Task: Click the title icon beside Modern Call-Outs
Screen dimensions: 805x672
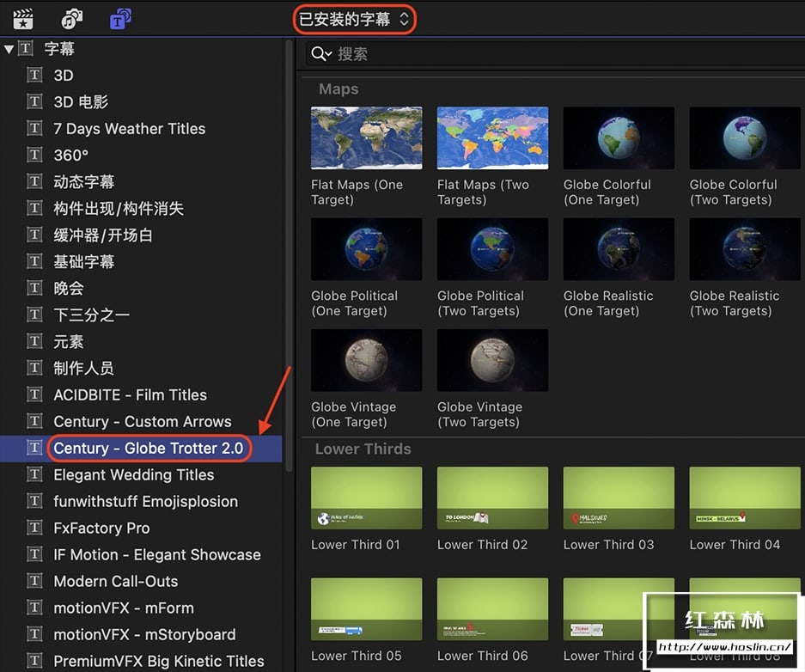Action: (34, 582)
